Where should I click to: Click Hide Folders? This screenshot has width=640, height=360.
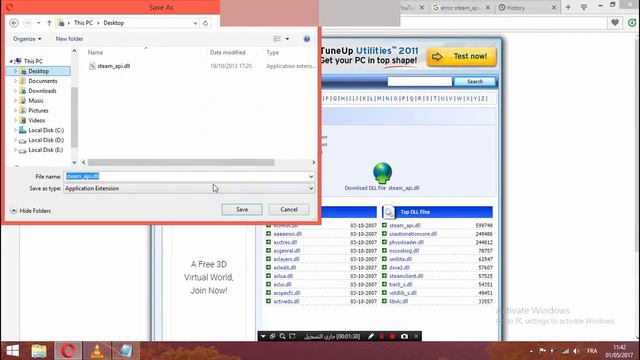[x=31, y=211]
